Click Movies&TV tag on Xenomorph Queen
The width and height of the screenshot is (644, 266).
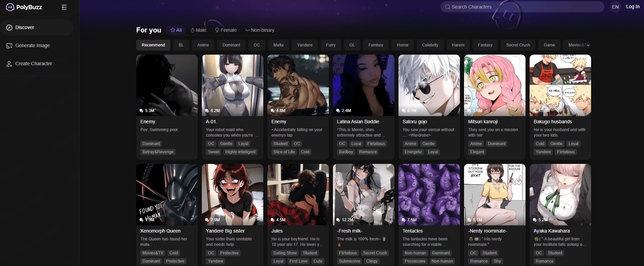153,253
